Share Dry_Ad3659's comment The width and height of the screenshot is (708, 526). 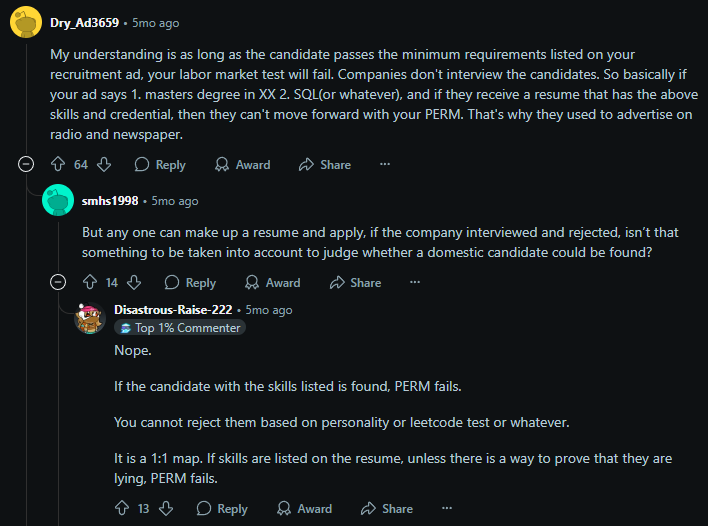(x=325, y=165)
